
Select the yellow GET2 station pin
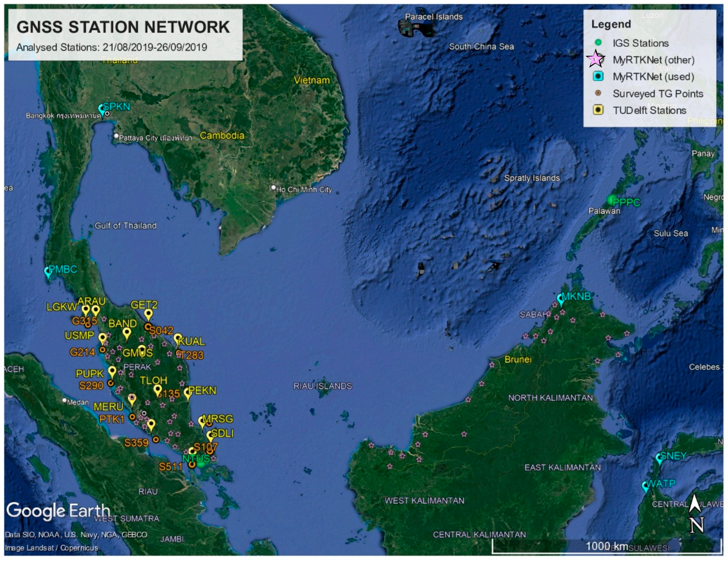148,314
